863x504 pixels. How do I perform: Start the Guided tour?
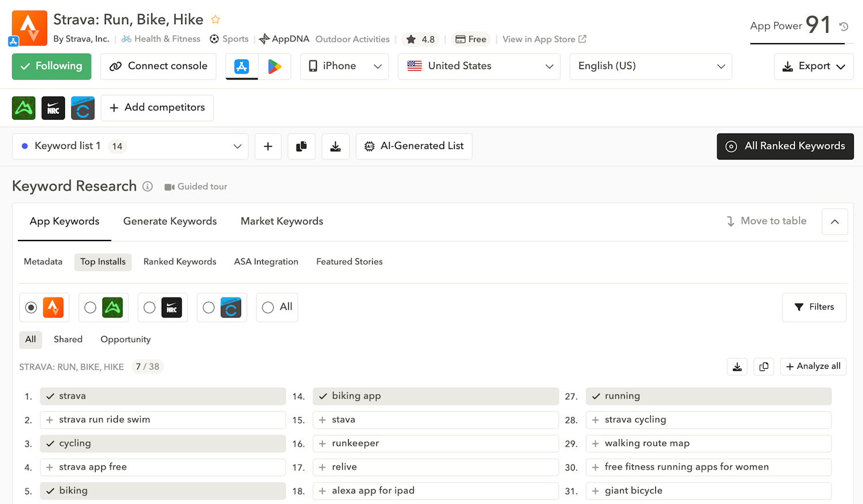(x=196, y=187)
